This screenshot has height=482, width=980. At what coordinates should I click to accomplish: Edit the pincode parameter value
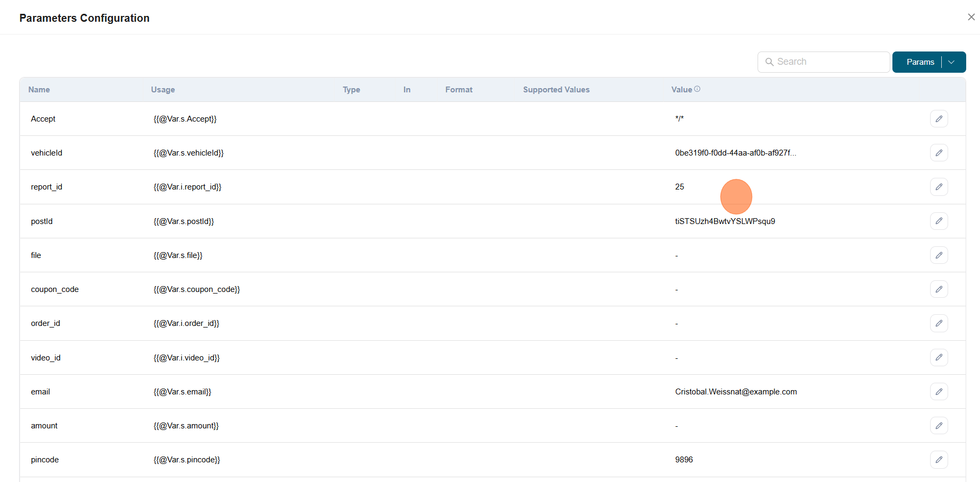point(939,460)
